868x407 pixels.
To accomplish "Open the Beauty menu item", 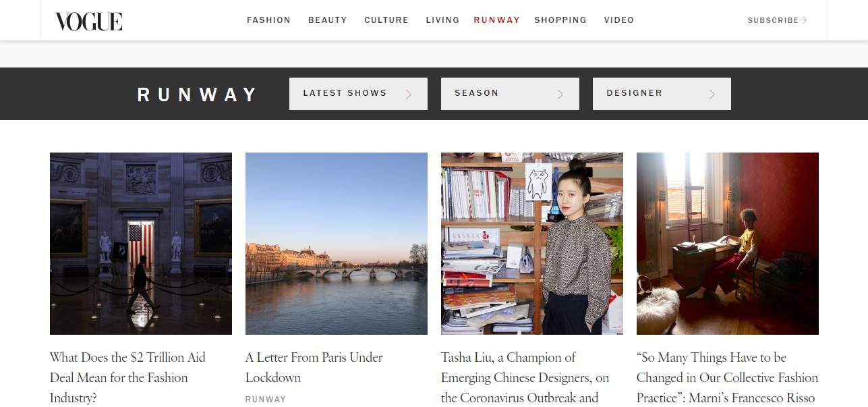I will click(328, 20).
